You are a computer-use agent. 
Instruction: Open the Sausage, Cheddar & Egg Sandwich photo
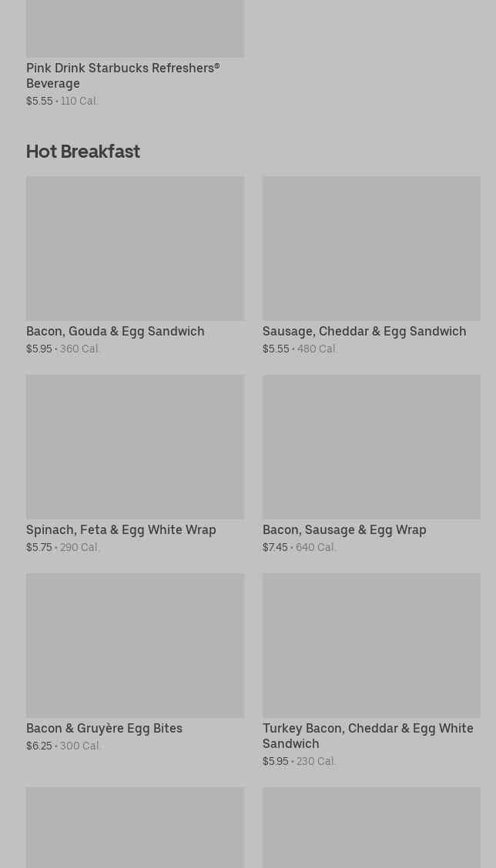[x=371, y=249]
